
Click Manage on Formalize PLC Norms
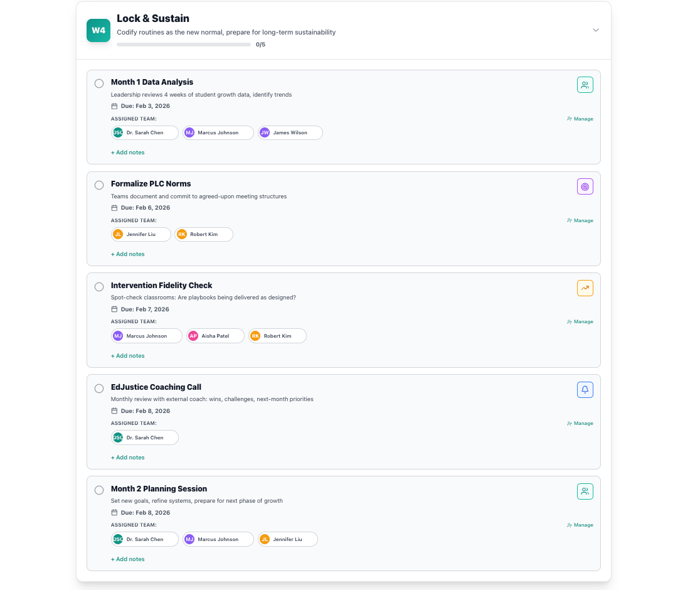[580, 220]
